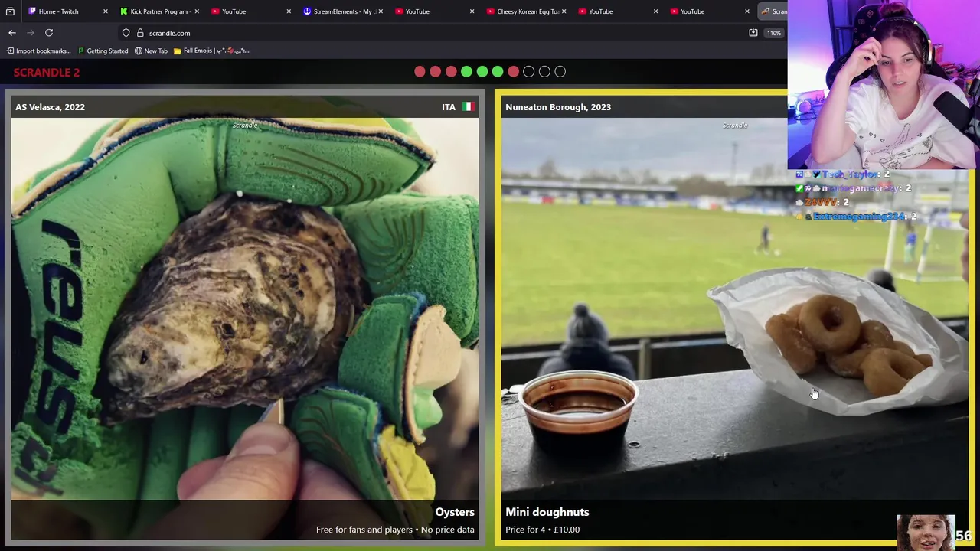Viewport: 980px width, 551px height.
Task: Click the ITA country code label
Action: pyautogui.click(x=449, y=107)
